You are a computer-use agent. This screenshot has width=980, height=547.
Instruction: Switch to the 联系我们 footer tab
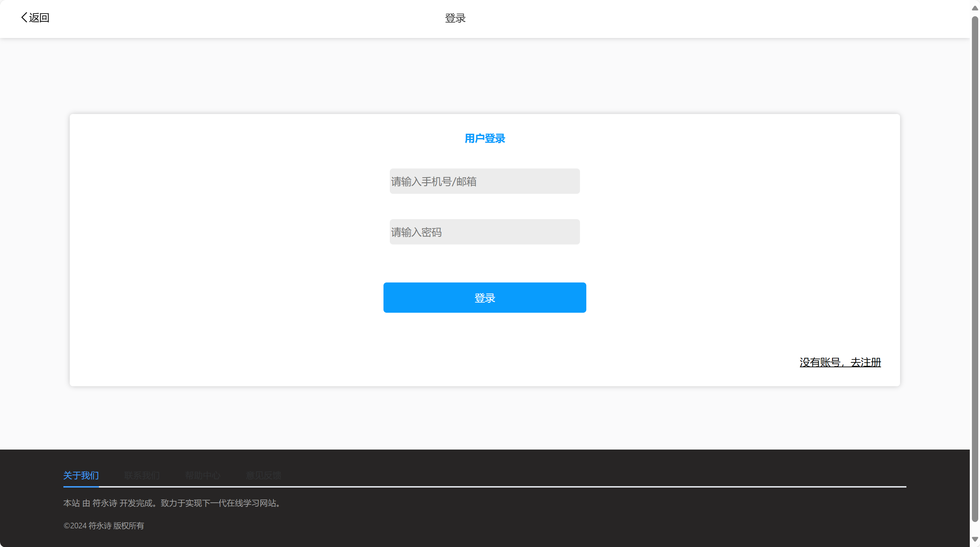[142, 475]
